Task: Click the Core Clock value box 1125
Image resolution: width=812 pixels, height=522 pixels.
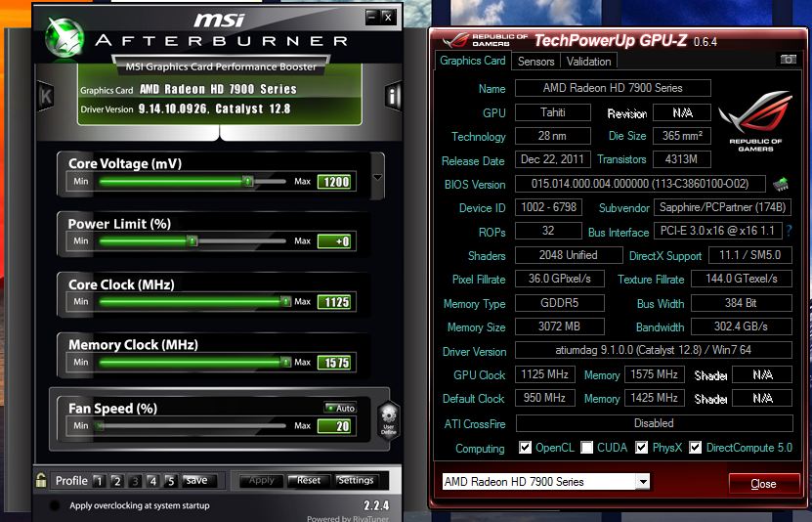Action: coord(335,302)
